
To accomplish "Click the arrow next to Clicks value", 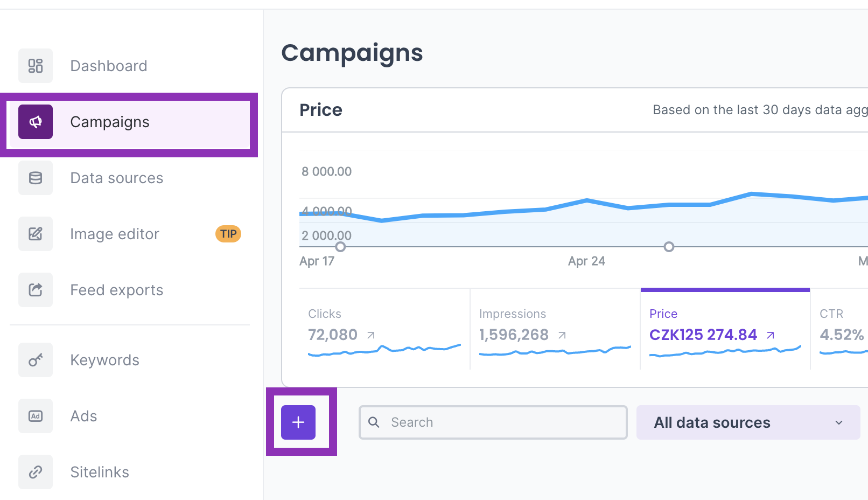I will pyautogui.click(x=371, y=335).
